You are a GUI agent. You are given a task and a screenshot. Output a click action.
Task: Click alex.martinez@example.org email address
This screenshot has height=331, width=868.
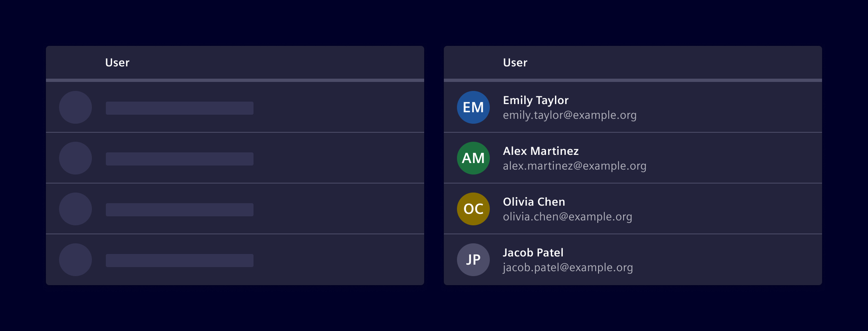coord(575,166)
